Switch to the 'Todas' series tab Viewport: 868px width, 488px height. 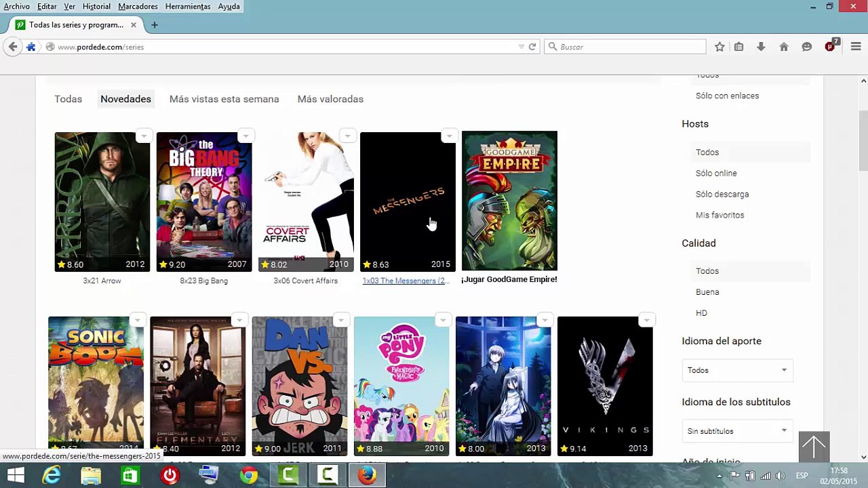click(x=68, y=99)
